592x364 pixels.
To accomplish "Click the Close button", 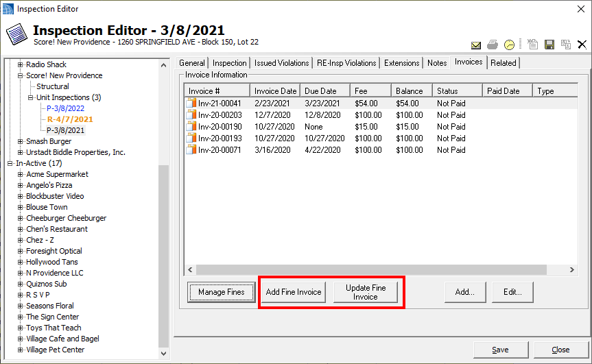I will pyautogui.click(x=560, y=350).
